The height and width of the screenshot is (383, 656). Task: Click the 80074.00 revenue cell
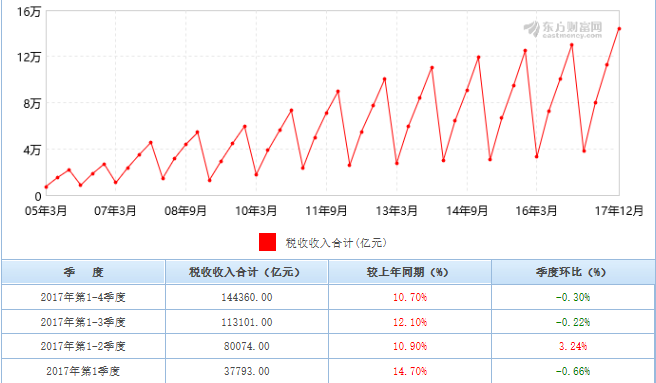click(x=246, y=346)
